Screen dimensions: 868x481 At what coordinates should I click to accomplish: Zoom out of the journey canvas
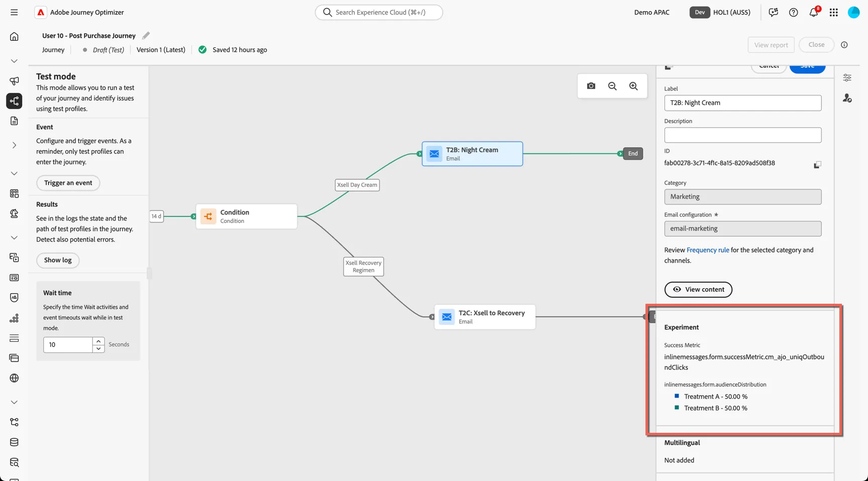click(612, 86)
